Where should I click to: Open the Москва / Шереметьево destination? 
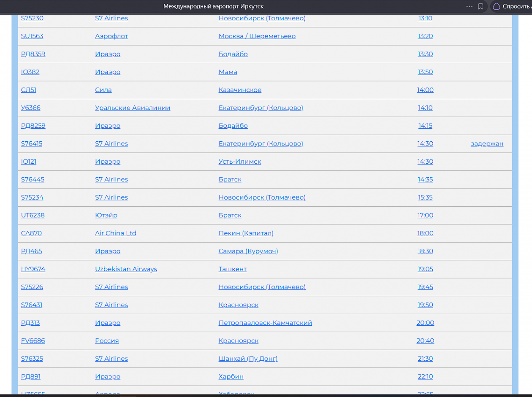257,36
